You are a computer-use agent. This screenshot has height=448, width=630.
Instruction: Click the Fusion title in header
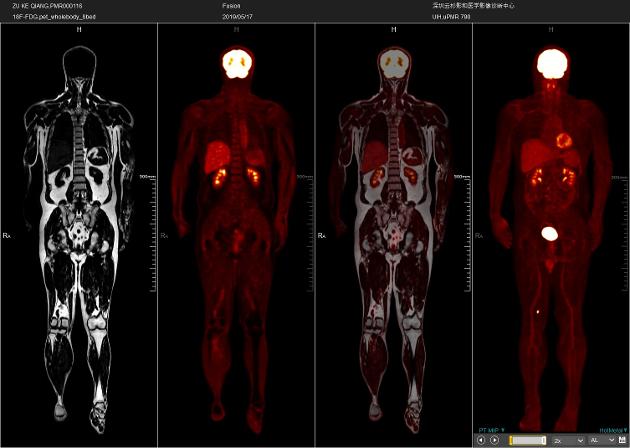click(231, 6)
